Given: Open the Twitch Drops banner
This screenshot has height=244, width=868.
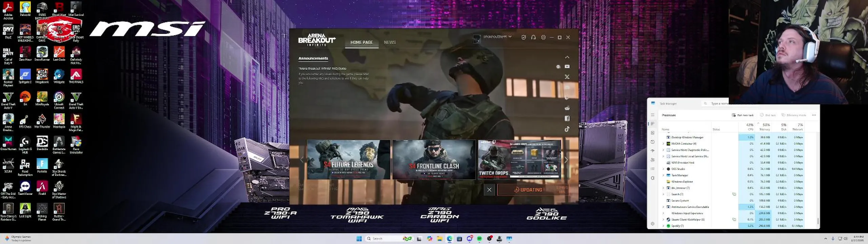Looking at the screenshot, I should tap(519, 160).
